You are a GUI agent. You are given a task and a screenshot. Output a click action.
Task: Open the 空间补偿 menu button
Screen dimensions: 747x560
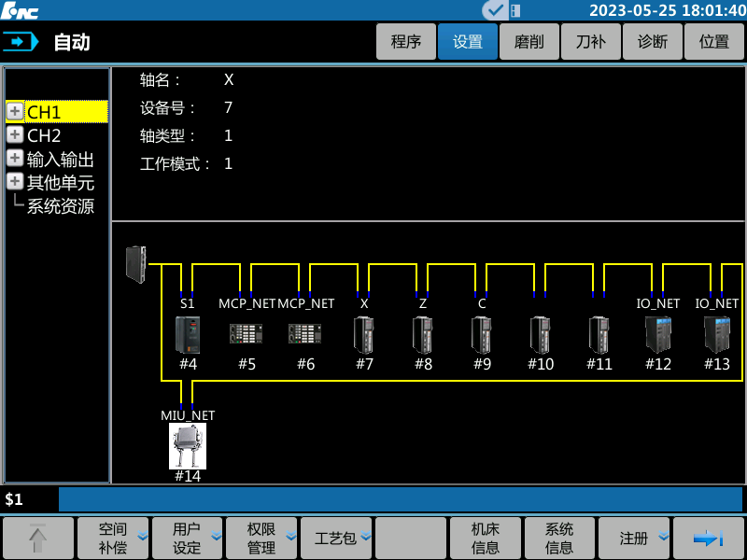113,539
